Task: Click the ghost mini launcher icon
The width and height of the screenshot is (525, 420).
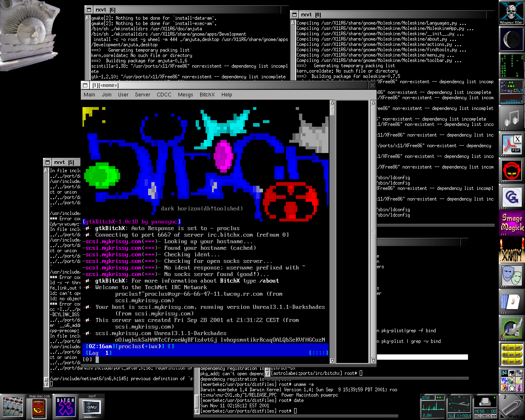Action: (x=512, y=388)
